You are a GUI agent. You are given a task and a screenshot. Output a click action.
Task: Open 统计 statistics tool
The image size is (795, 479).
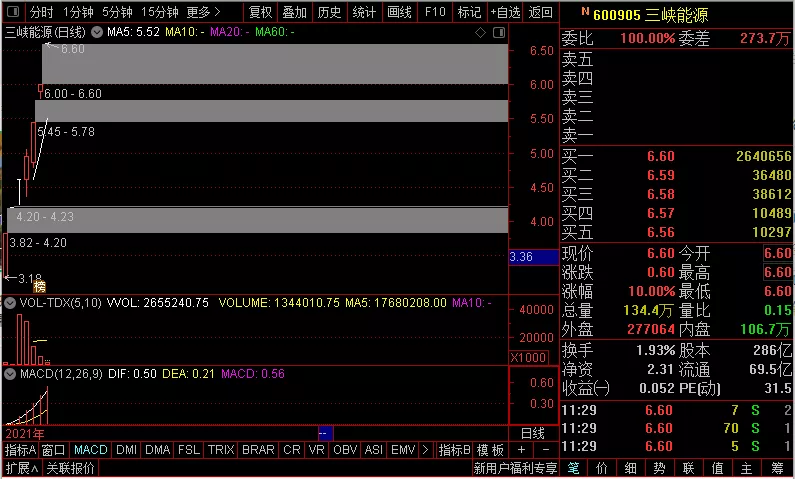click(364, 12)
